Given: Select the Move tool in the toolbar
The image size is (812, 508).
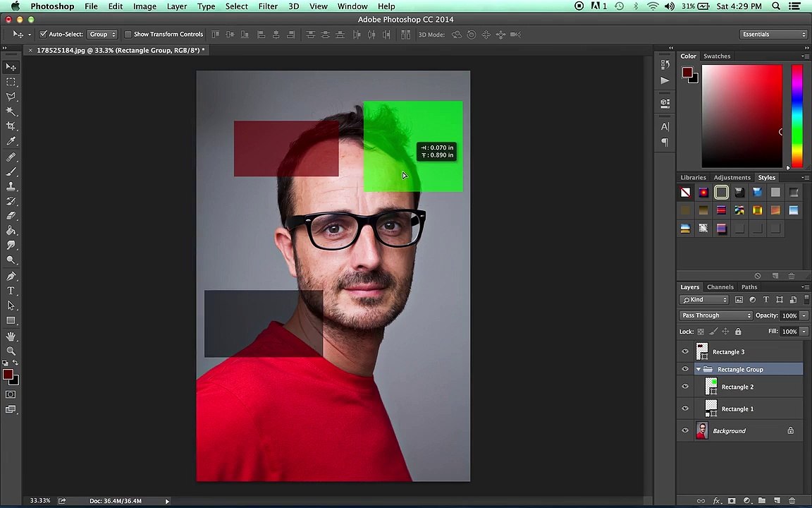Looking at the screenshot, I should pyautogui.click(x=11, y=67).
